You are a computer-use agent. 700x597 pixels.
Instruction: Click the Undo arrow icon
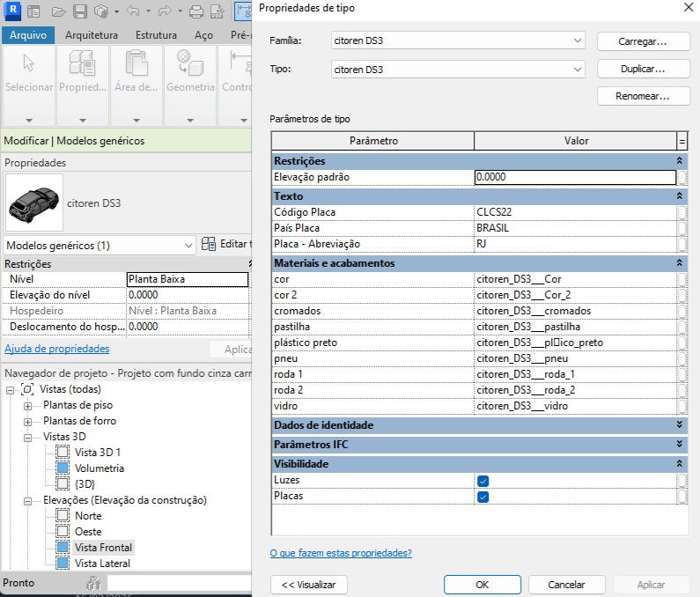[133, 11]
